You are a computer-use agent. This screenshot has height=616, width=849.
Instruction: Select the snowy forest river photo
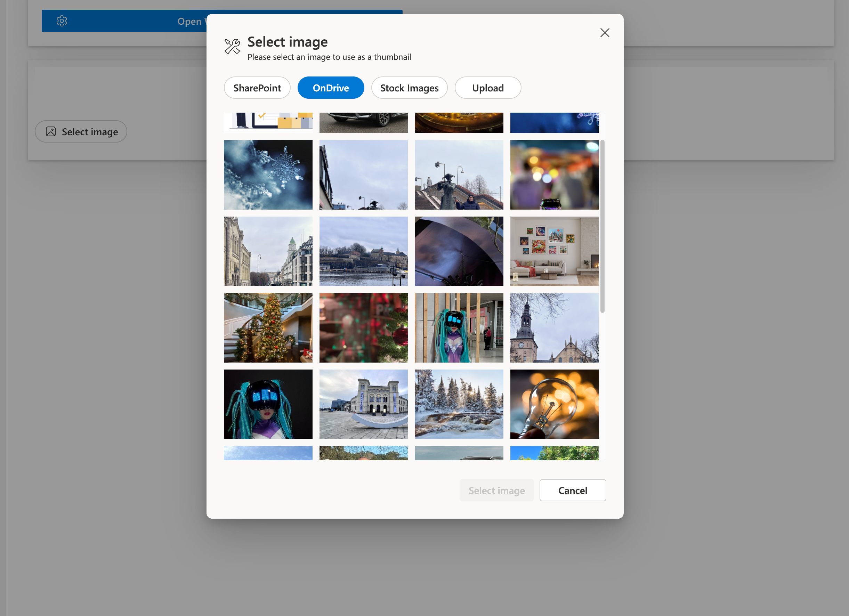click(x=459, y=404)
